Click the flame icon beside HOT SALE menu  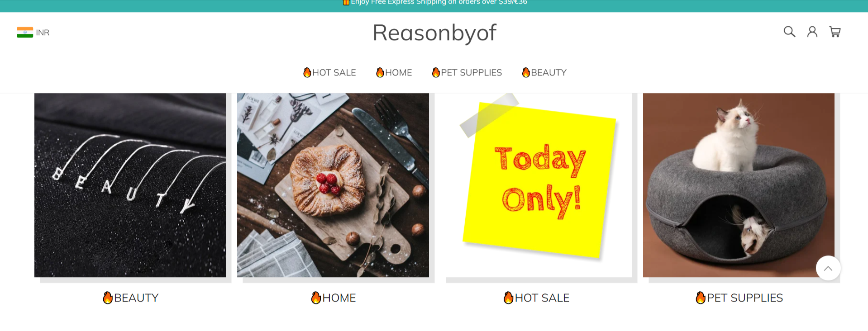307,72
